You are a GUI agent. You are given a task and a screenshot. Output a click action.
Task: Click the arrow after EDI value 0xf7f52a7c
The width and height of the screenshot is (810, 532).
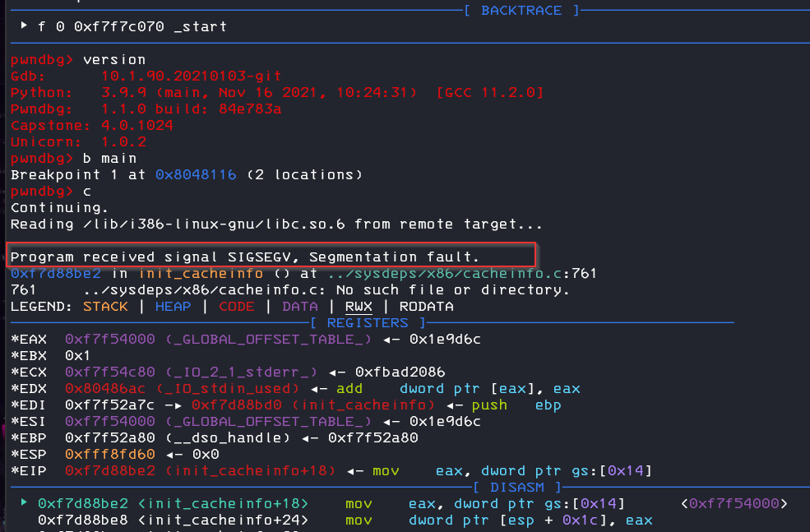point(173,405)
